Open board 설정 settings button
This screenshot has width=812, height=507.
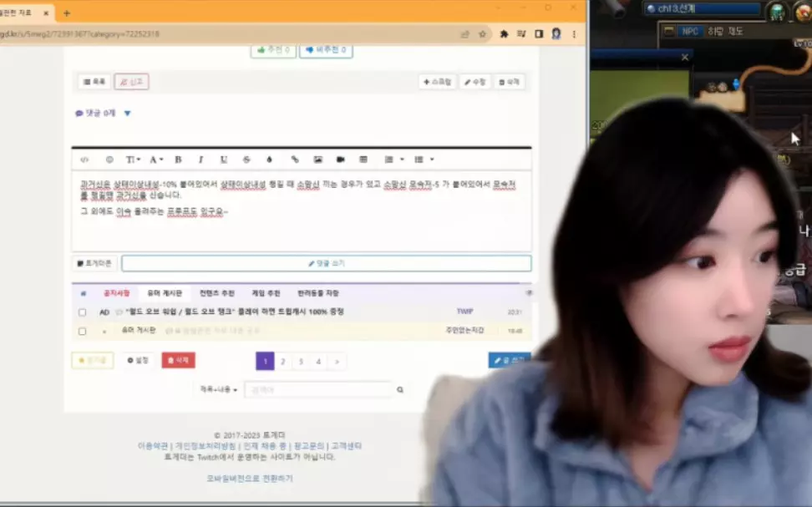138,361
